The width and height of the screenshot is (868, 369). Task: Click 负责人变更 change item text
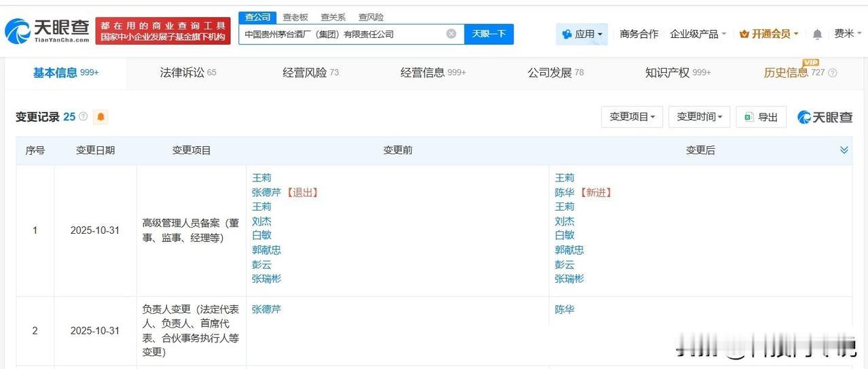(191, 331)
